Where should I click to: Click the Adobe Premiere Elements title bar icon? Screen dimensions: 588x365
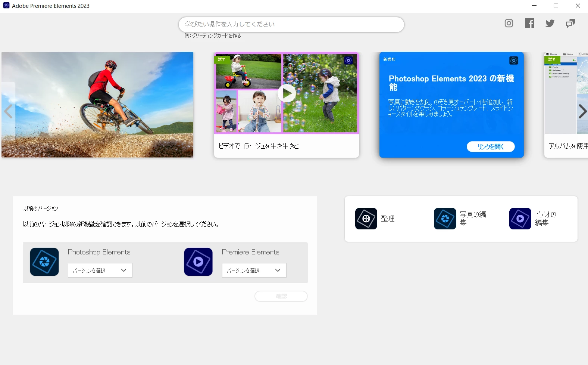click(x=6, y=6)
